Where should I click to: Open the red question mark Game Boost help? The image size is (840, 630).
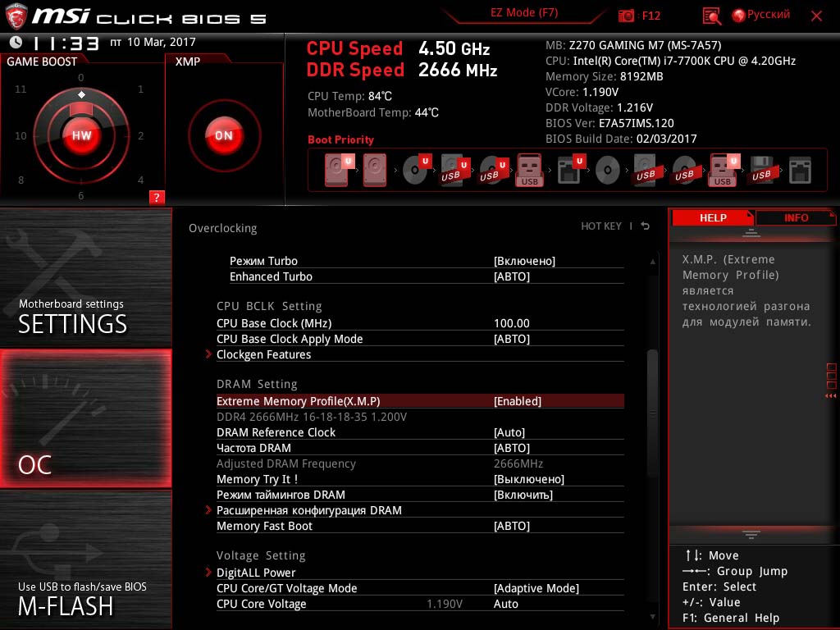(157, 197)
